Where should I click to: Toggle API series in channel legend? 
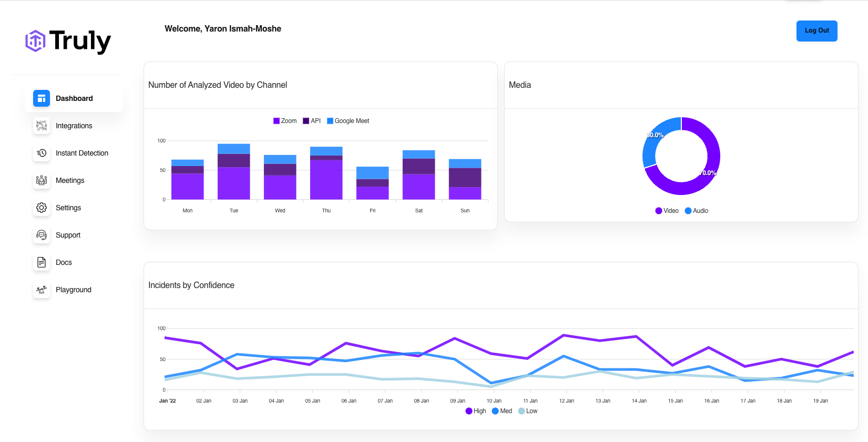point(312,121)
